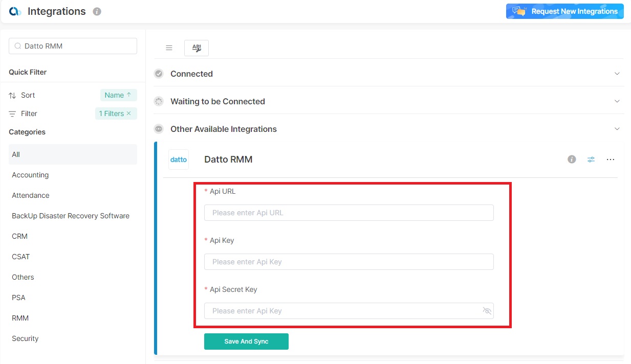Click Save And Sync button
This screenshot has width=631, height=364.
tap(246, 342)
